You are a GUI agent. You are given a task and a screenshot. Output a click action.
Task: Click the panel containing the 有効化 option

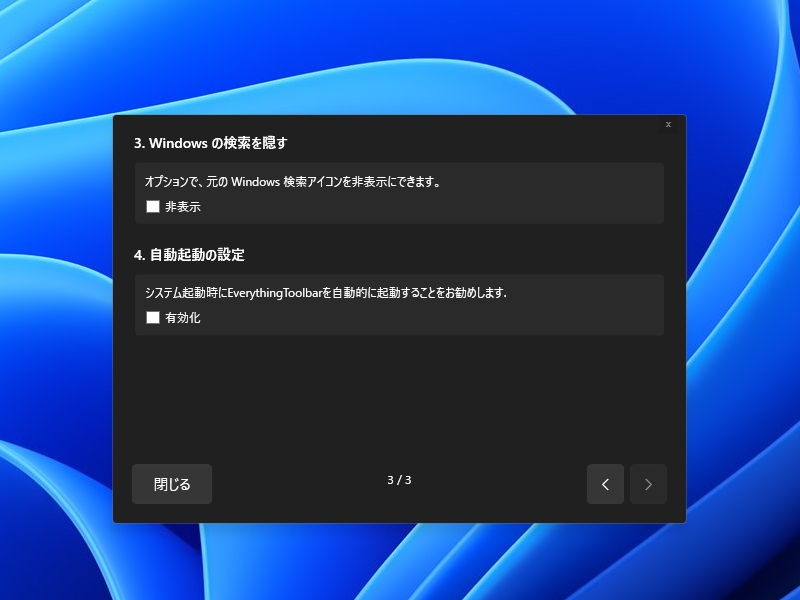point(400,304)
